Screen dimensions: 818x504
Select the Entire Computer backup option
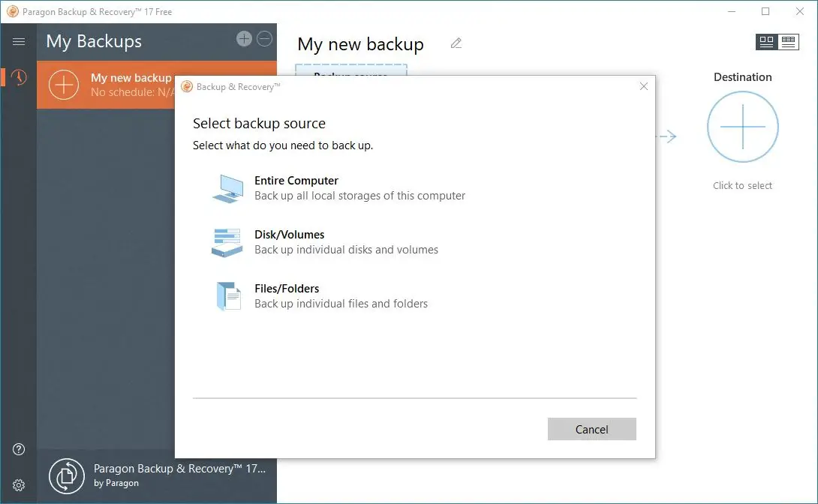[x=296, y=181]
